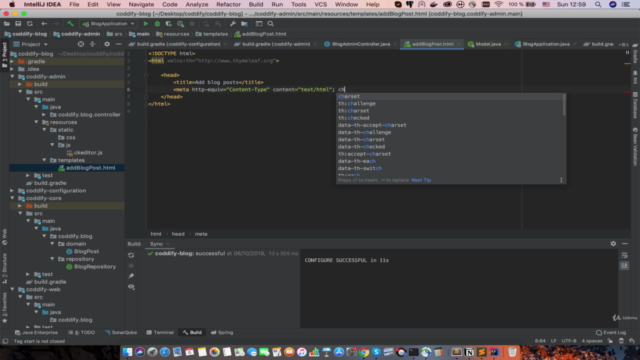This screenshot has height=360, width=640.
Task: Open the Project view type dropdown
Action: click(x=31, y=44)
